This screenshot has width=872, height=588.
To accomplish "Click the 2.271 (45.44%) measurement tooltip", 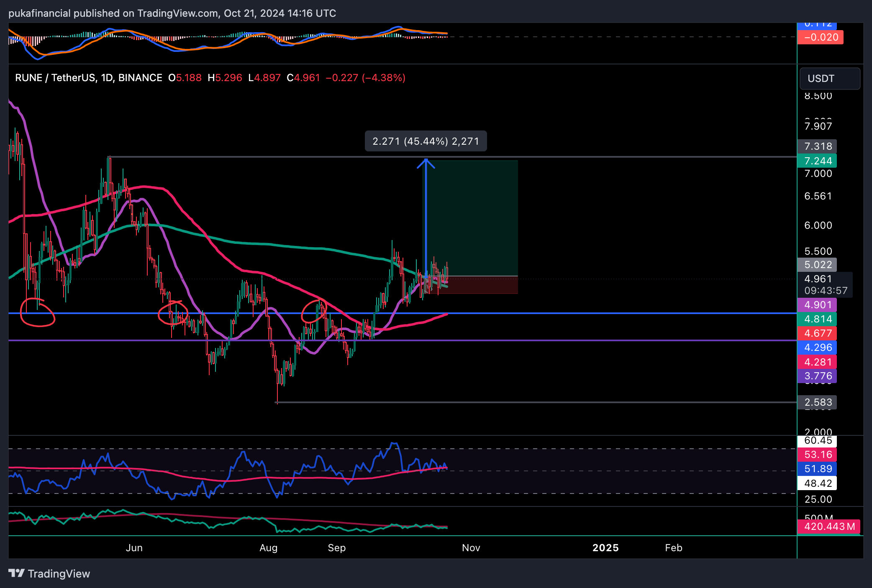I will (426, 141).
